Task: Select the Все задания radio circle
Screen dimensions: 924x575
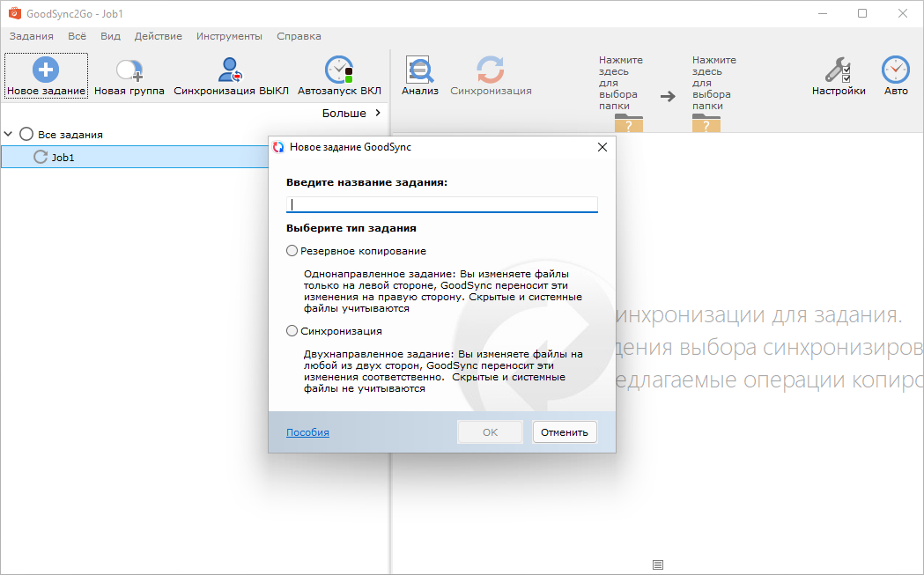Action: tap(26, 135)
